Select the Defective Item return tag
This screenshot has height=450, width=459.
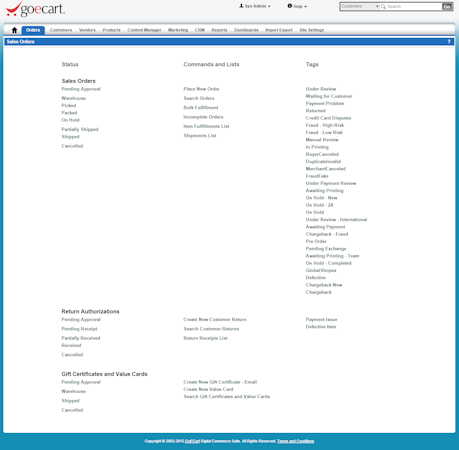321,327
